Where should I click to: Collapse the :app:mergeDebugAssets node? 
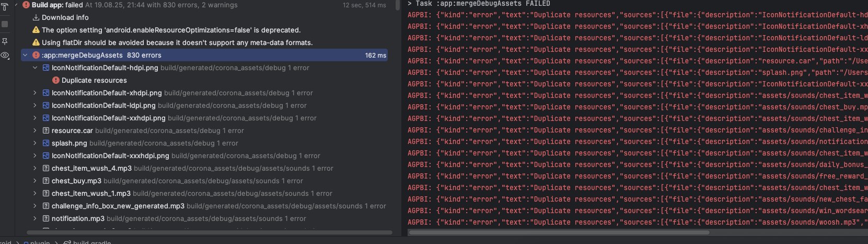click(x=25, y=55)
